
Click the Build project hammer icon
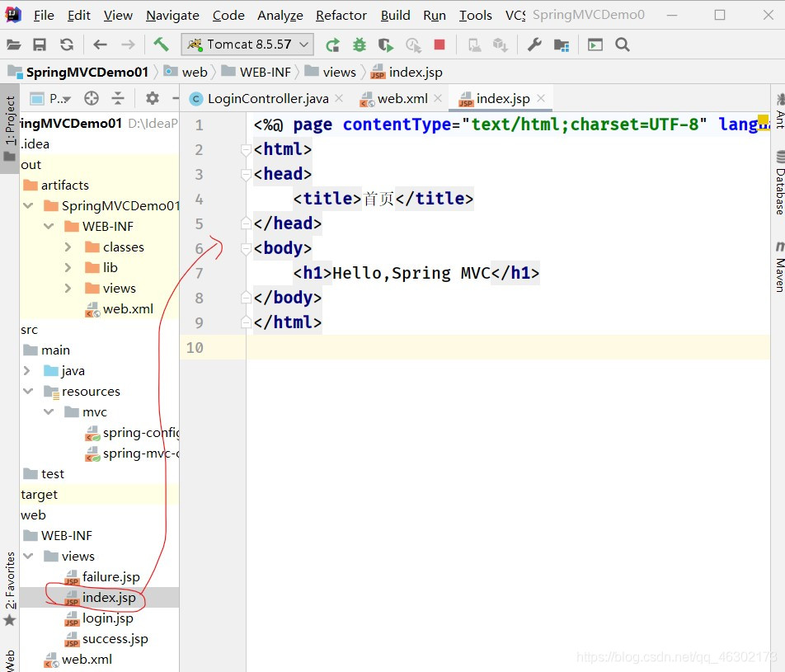click(x=161, y=44)
